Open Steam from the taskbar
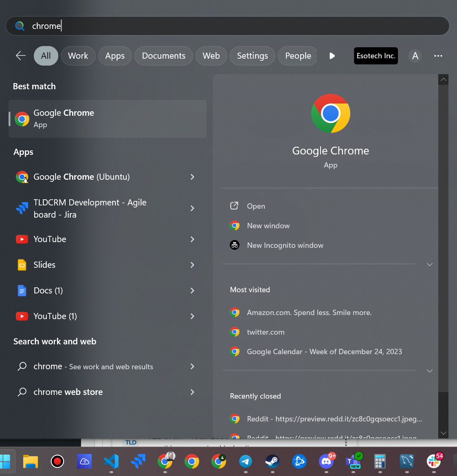The width and height of the screenshot is (457, 476). [x=272, y=461]
